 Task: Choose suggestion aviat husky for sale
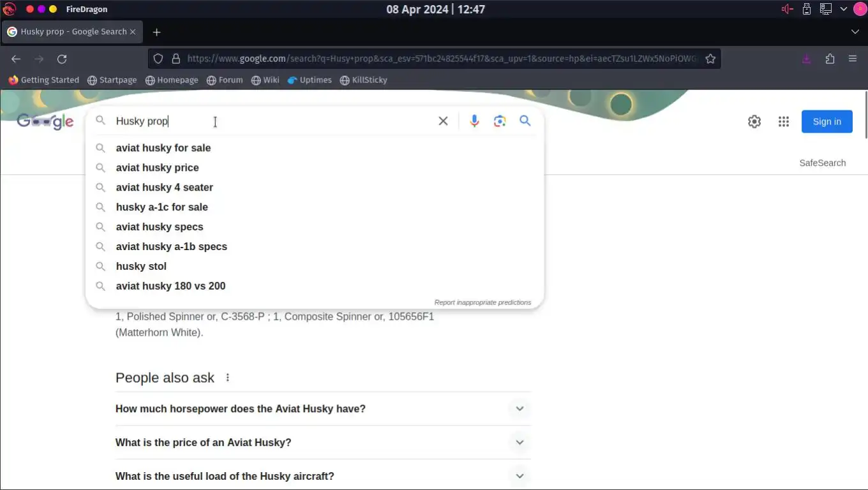[x=315, y=147]
